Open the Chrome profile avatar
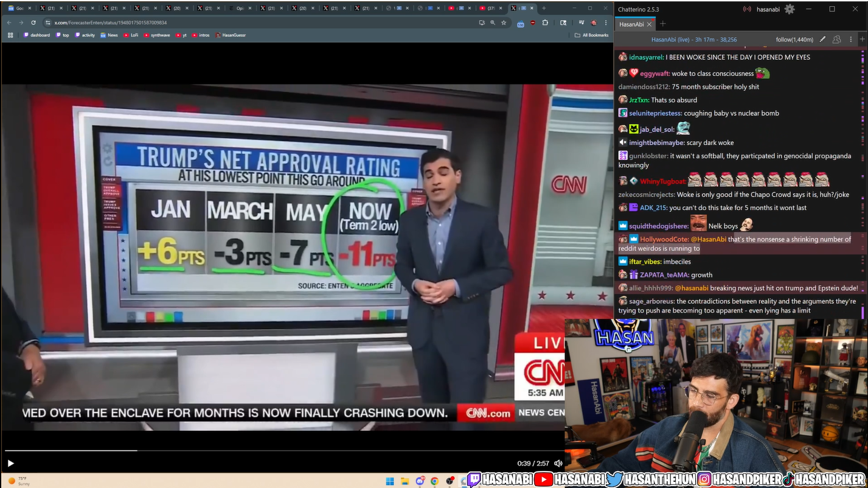The width and height of the screenshot is (868, 488). click(x=594, y=23)
